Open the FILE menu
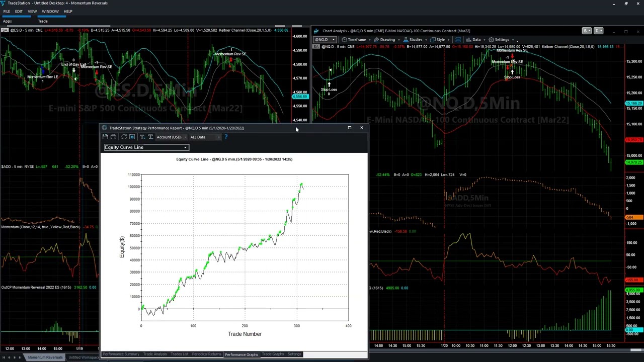Viewport: 644px width, 362px height. 7,11
